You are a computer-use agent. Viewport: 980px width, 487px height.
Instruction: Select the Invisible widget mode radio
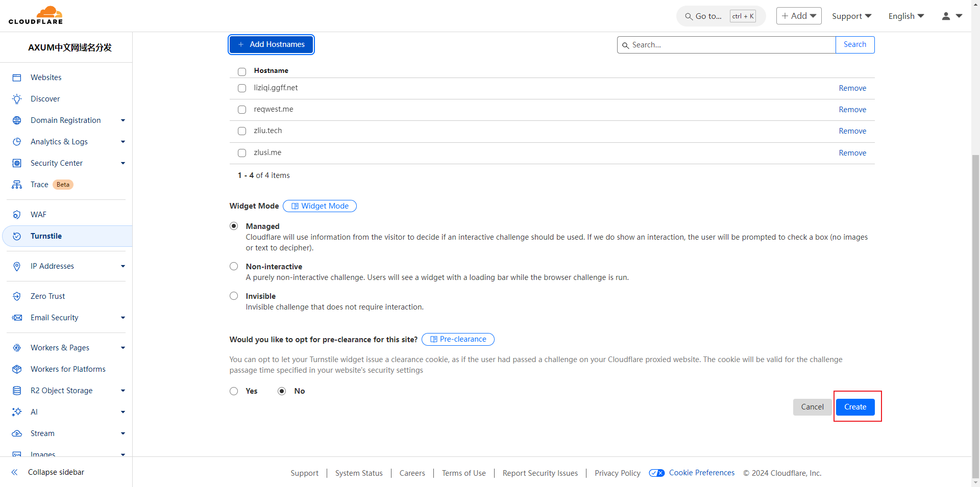pyautogui.click(x=234, y=296)
